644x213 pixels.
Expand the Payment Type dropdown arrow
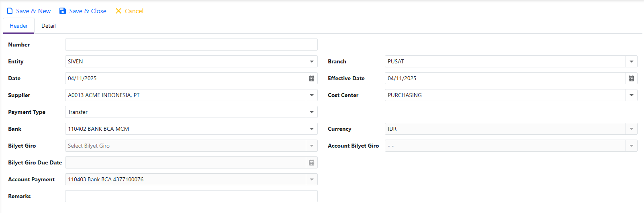point(311,112)
